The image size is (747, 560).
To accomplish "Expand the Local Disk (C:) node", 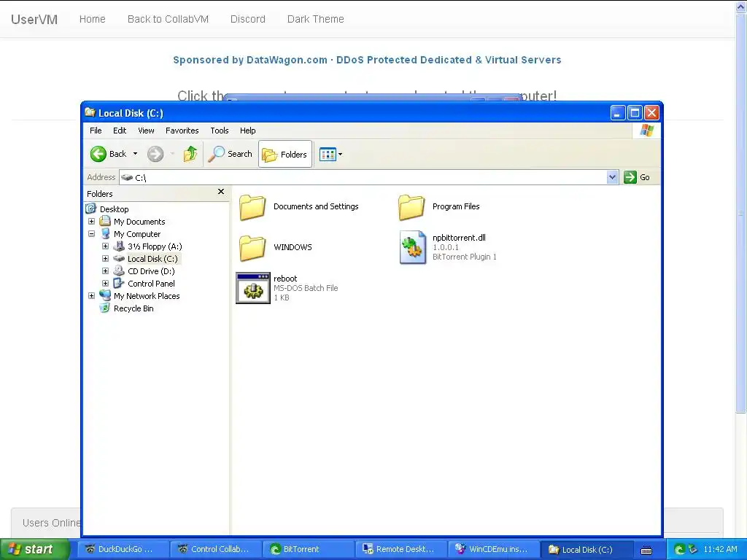I will click(105, 259).
